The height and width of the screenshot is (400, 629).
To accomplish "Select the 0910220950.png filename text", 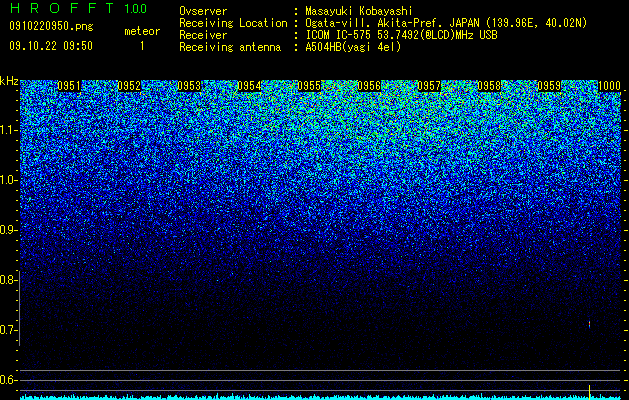I will 51,26.
